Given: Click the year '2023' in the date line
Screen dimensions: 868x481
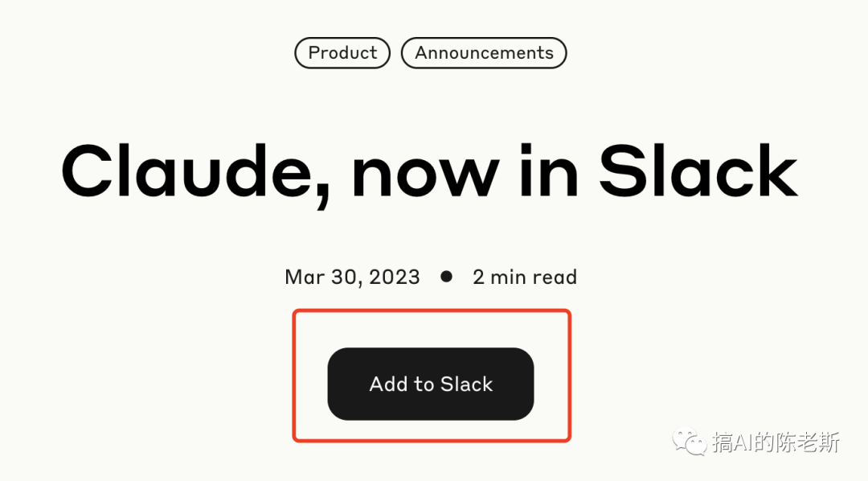Looking at the screenshot, I should click(x=395, y=277).
